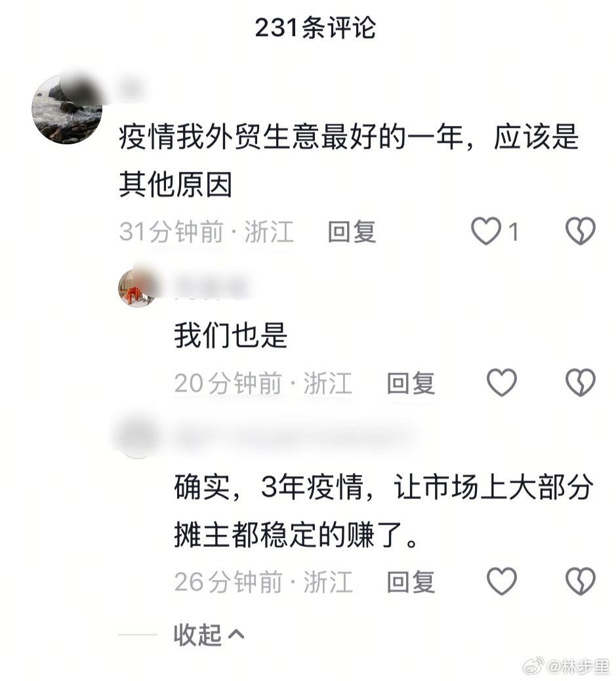Reply to the 31分钟前 comment
This screenshot has height=681, width=616.
coord(352,232)
